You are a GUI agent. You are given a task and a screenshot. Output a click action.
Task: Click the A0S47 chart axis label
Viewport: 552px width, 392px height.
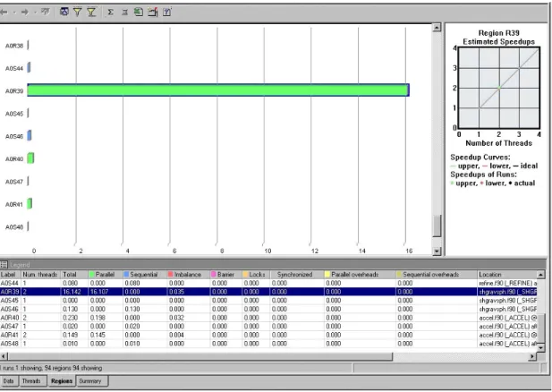pos(14,182)
